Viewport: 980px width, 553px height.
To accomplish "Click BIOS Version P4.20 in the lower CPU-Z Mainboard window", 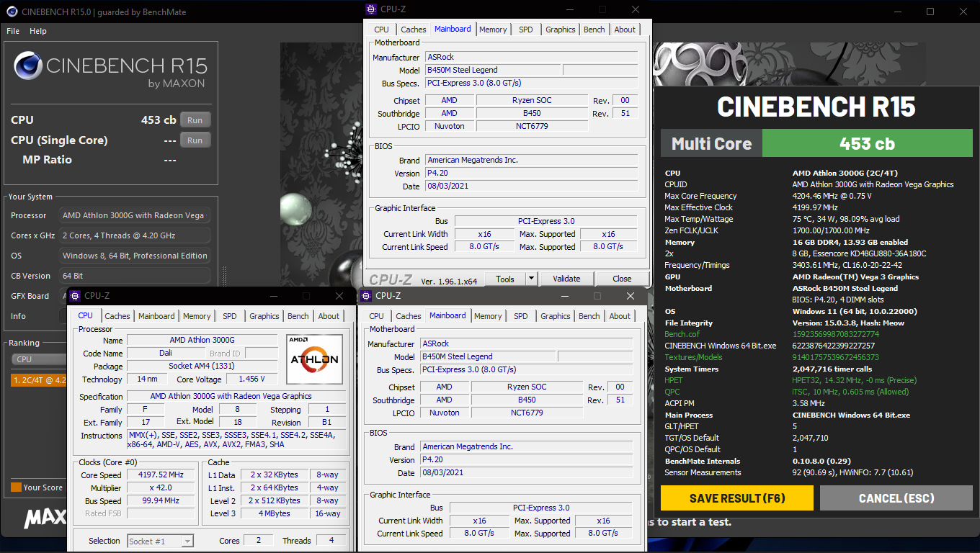I will (527, 460).
